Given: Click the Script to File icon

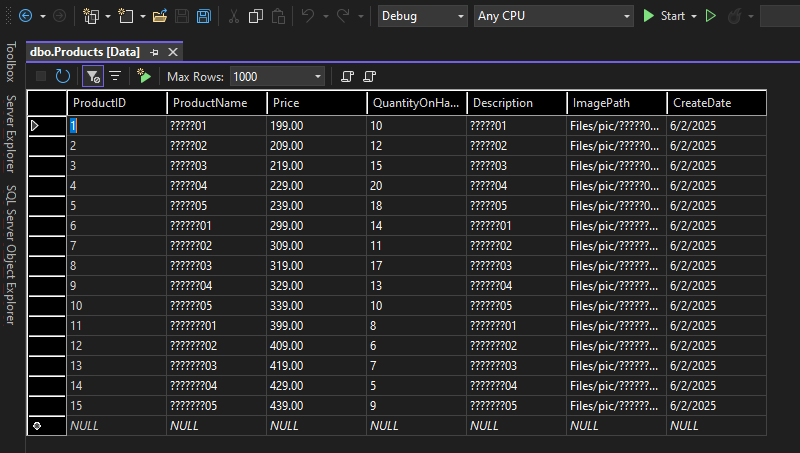Looking at the screenshot, I should tap(370, 76).
